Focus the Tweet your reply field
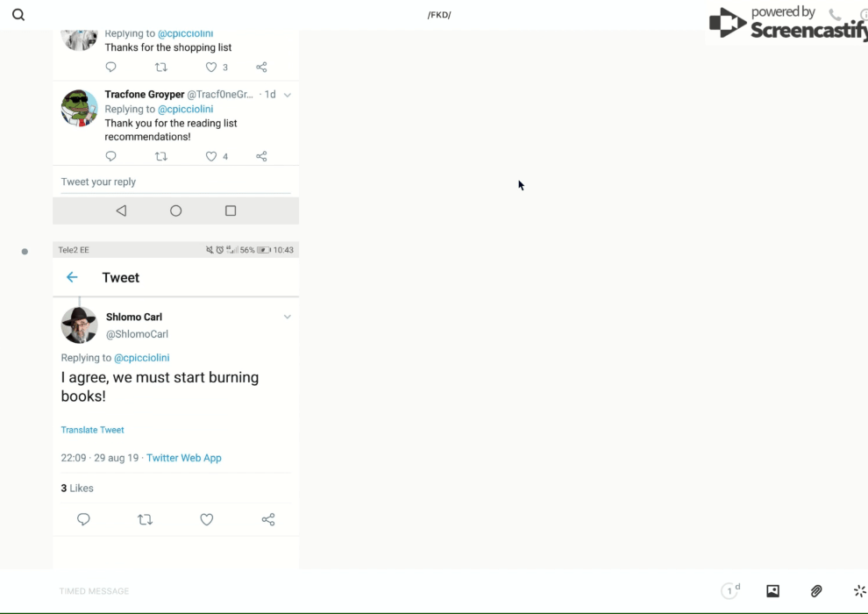This screenshot has width=868, height=614. (x=175, y=182)
